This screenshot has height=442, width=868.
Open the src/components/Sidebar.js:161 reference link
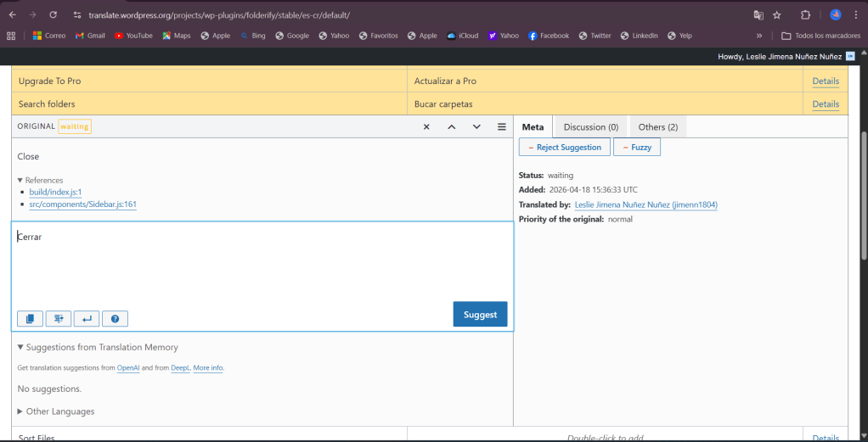pyautogui.click(x=82, y=204)
